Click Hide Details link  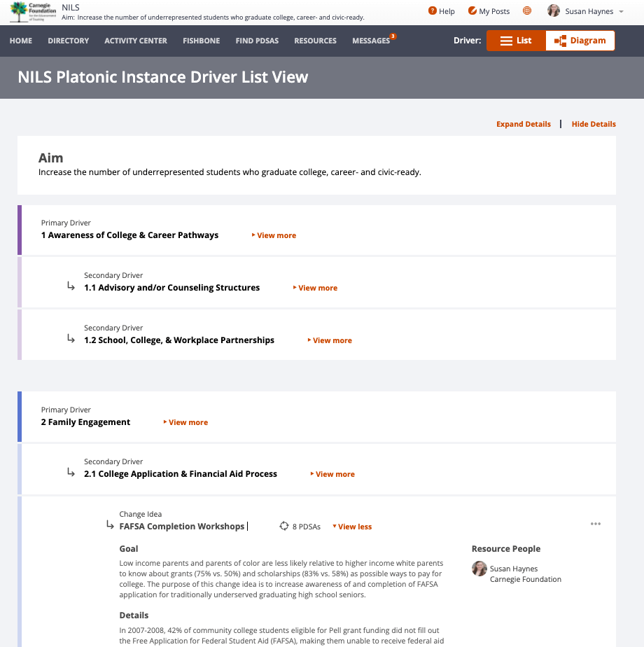(x=594, y=124)
